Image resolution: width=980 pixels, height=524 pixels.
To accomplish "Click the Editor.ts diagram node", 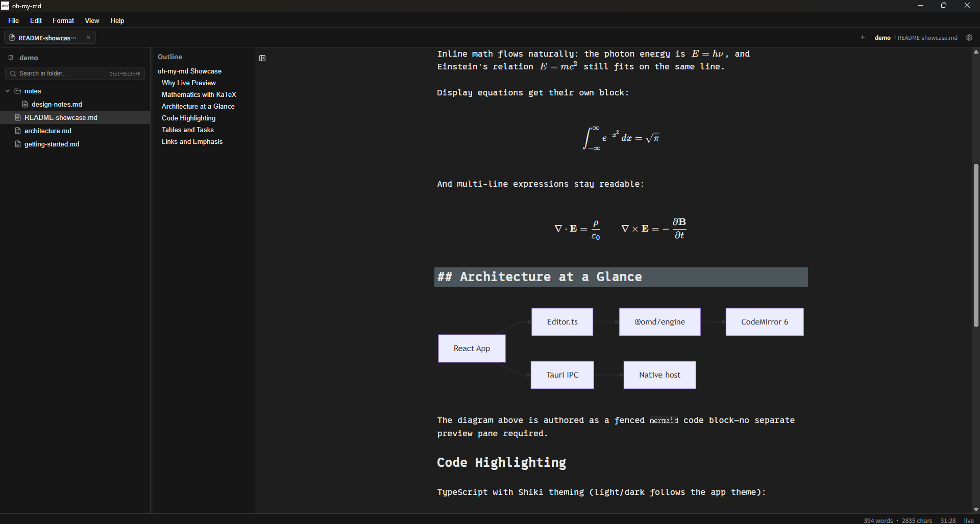I will click(562, 322).
